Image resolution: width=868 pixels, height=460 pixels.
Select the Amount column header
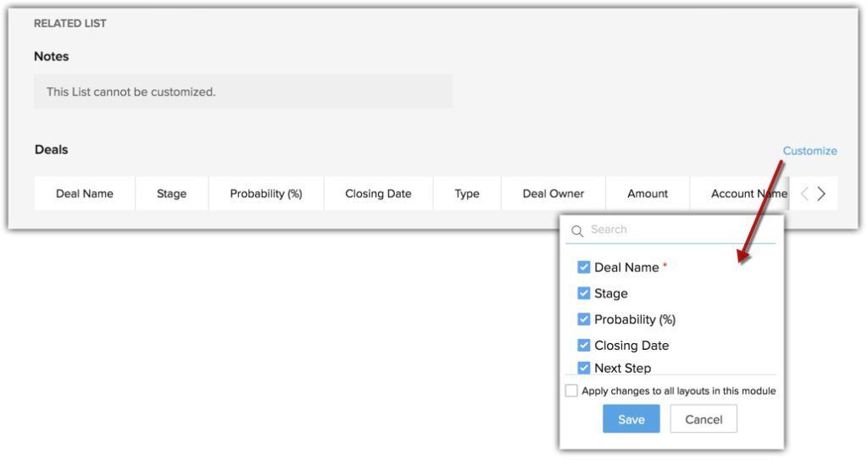[648, 193]
